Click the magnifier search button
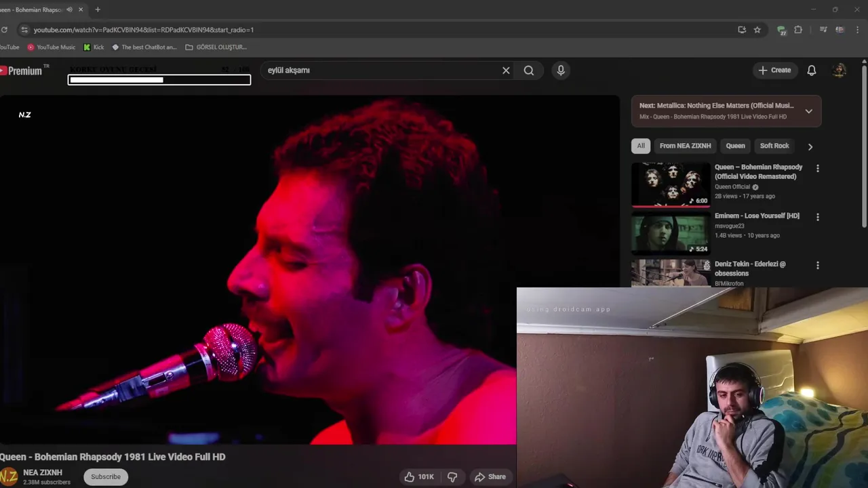868x488 pixels. coord(529,70)
